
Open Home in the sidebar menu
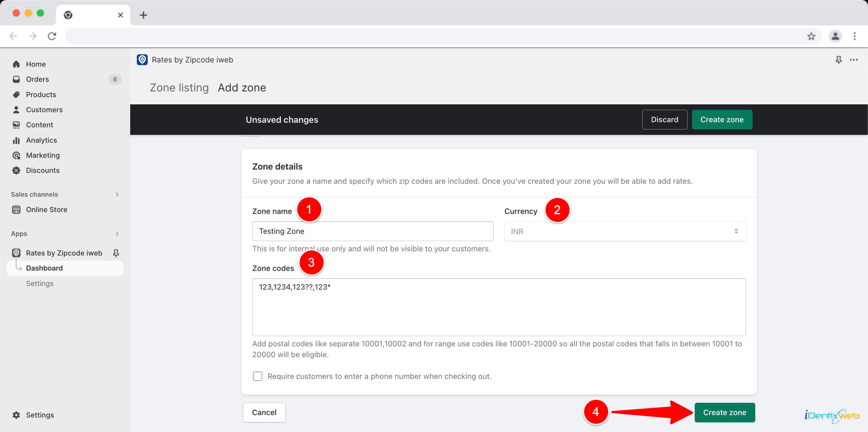tap(36, 64)
